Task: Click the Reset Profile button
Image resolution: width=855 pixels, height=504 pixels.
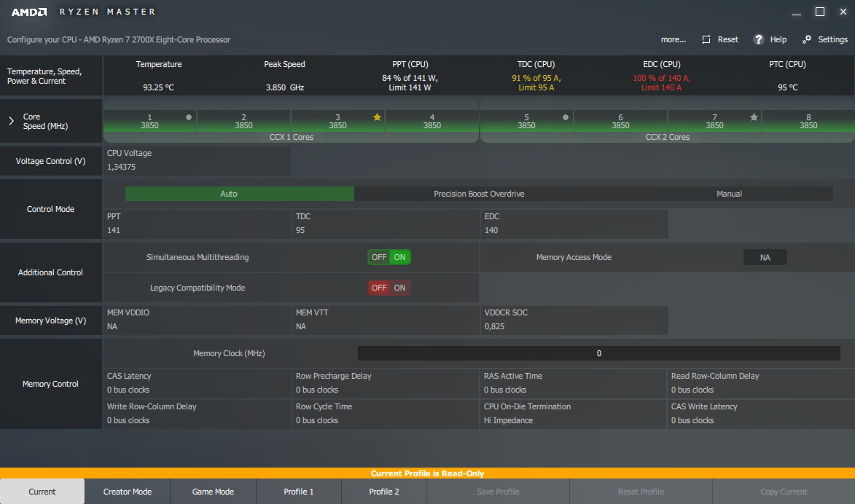Action: coord(641,492)
